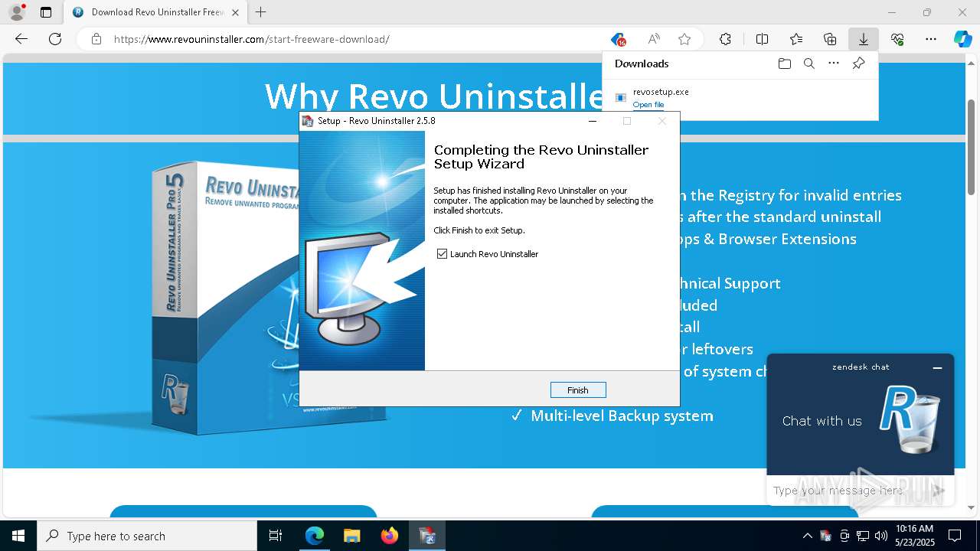Image resolution: width=980 pixels, height=551 pixels.
Task: Click the address bar URL
Action: (252, 39)
